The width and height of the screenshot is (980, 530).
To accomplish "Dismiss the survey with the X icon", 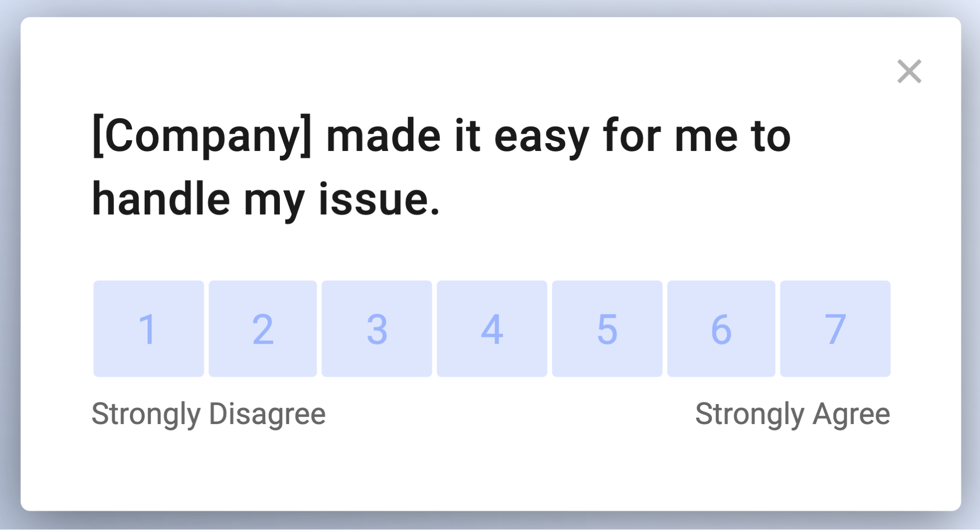I will (909, 72).
